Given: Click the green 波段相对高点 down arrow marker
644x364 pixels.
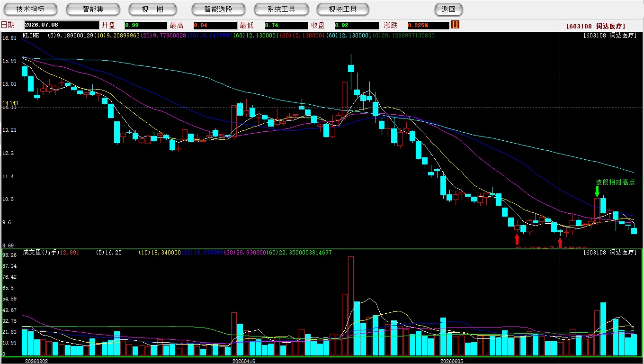Looking at the screenshot, I should (x=597, y=191).
